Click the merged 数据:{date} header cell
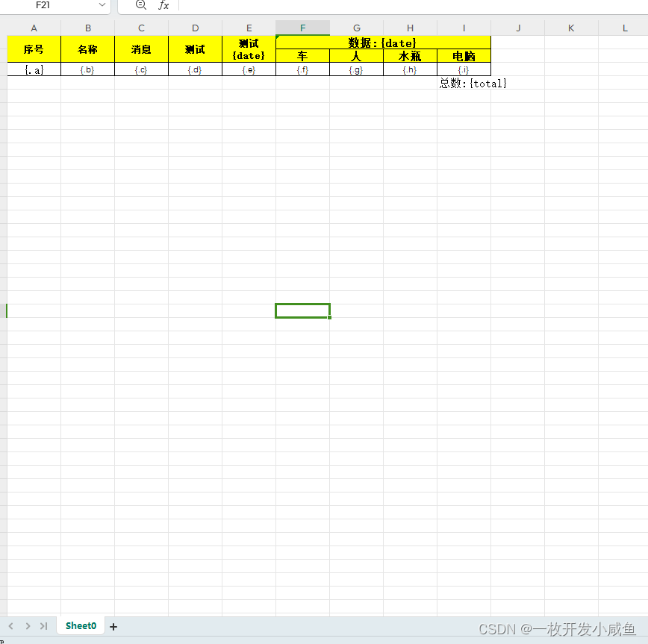648x644 pixels. [x=383, y=43]
